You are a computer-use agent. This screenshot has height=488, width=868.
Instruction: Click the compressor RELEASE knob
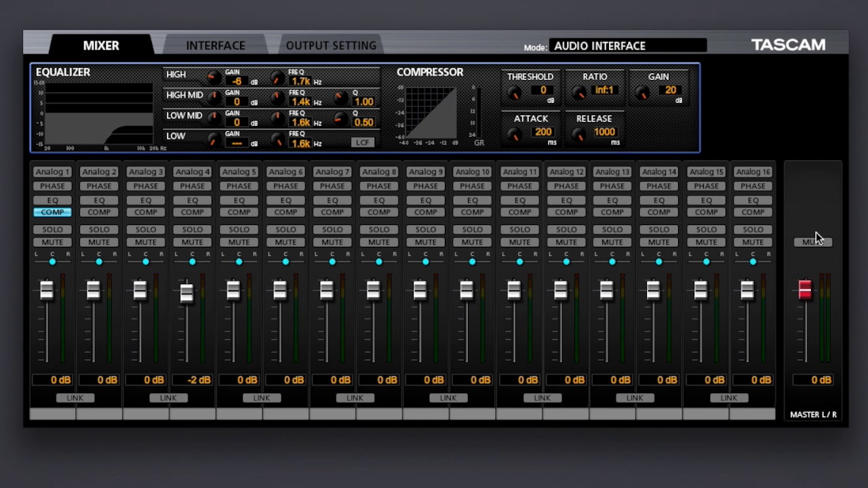[x=578, y=136]
